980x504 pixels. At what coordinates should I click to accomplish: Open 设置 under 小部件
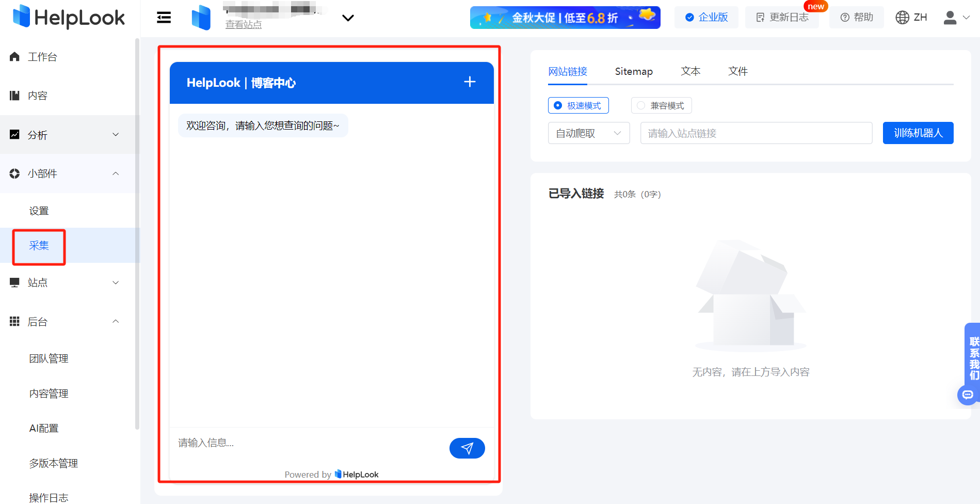[x=39, y=211]
